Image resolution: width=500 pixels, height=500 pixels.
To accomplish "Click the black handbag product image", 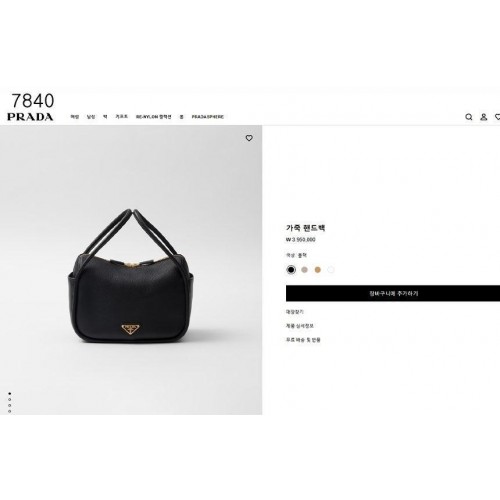I will (x=131, y=276).
